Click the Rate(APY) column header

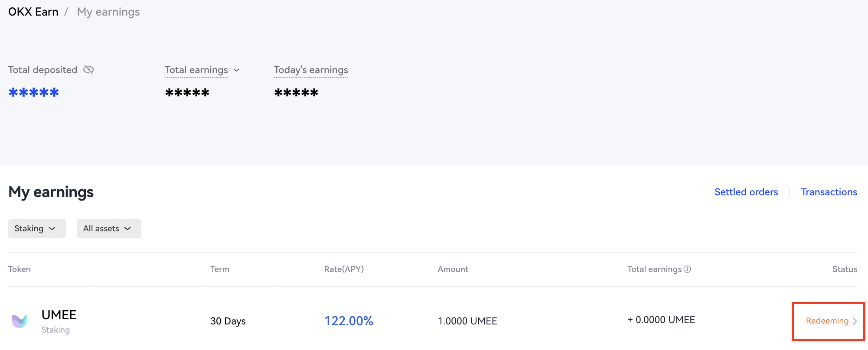click(344, 269)
